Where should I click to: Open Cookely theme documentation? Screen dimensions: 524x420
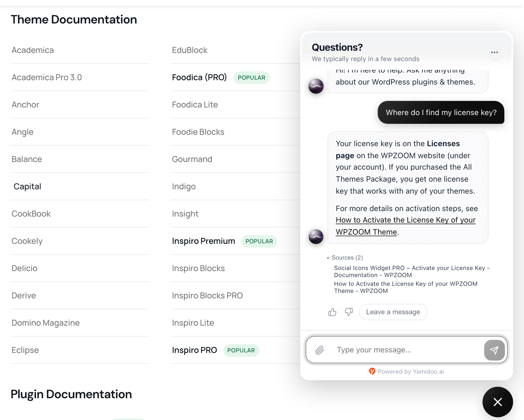click(x=27, y=241)
